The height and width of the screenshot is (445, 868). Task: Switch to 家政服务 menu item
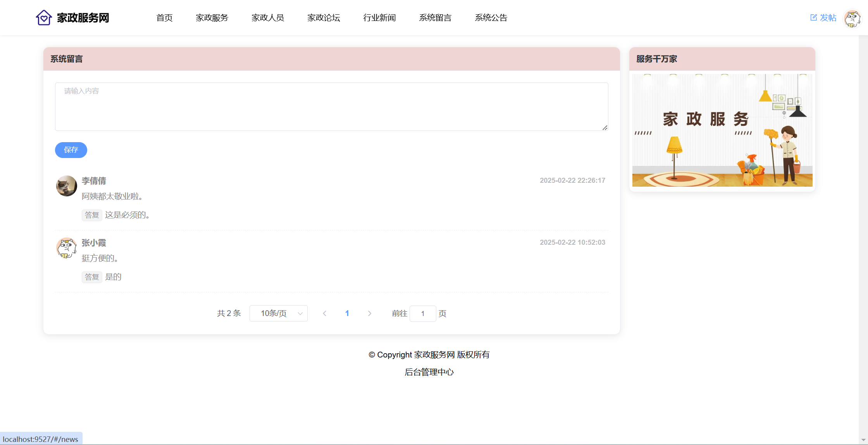click(212, 18)
